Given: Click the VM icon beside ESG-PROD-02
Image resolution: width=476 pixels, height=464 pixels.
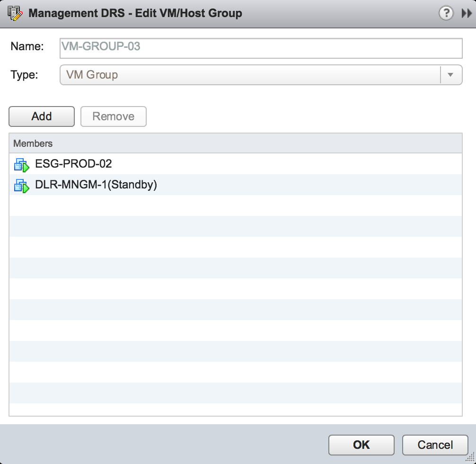Looking at the screenshot, I should click(x=22, y=165).
